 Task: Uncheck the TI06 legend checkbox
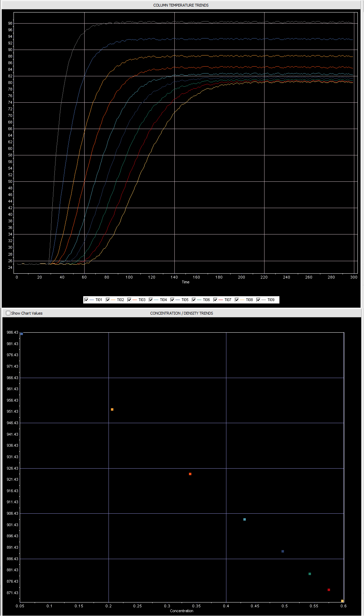[194, 300]
